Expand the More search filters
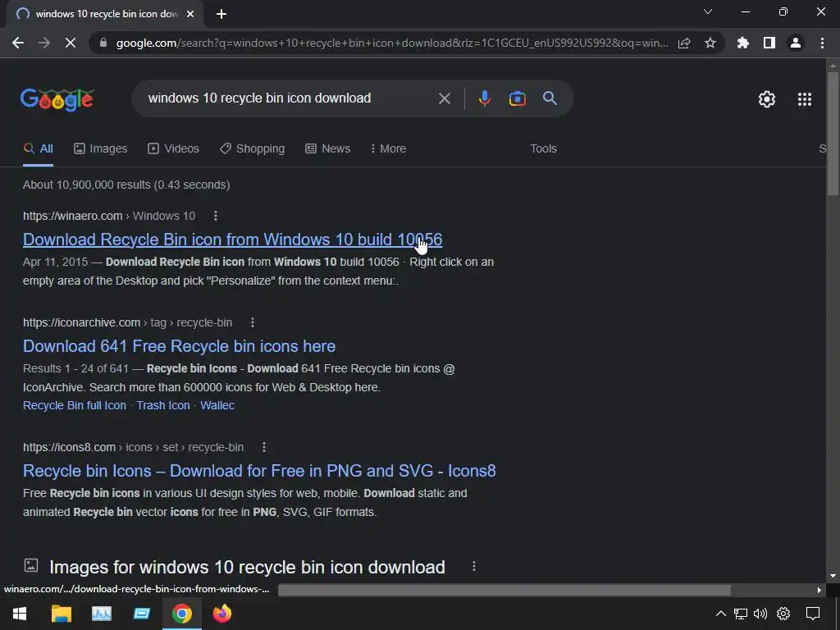Screen dimensions: 840x630 point(388,148)
